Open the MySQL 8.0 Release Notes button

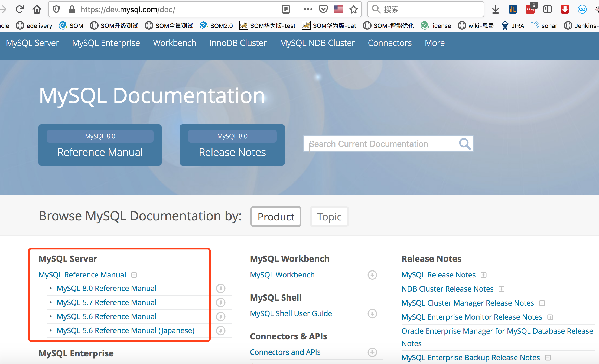232,145
